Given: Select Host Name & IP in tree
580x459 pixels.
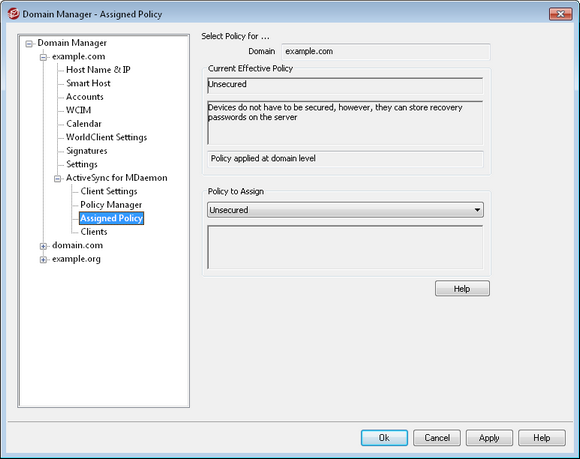Looking at the screenshot, I should tap(98, 70).
